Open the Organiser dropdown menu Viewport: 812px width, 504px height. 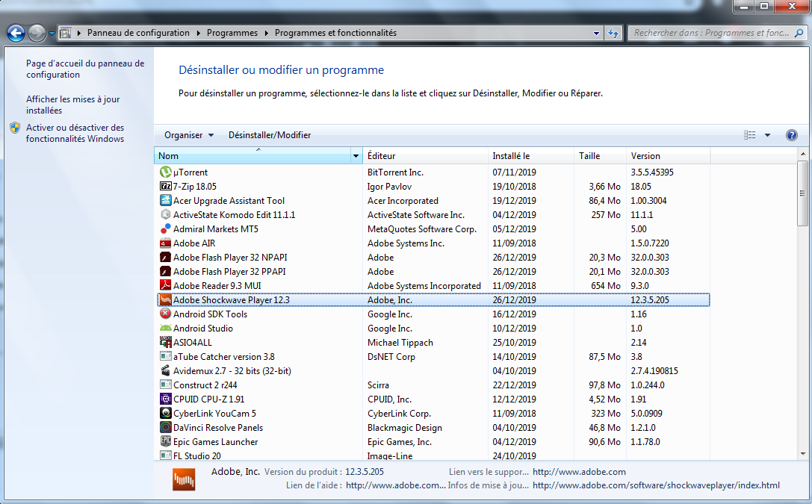click(x=189, y=135)
